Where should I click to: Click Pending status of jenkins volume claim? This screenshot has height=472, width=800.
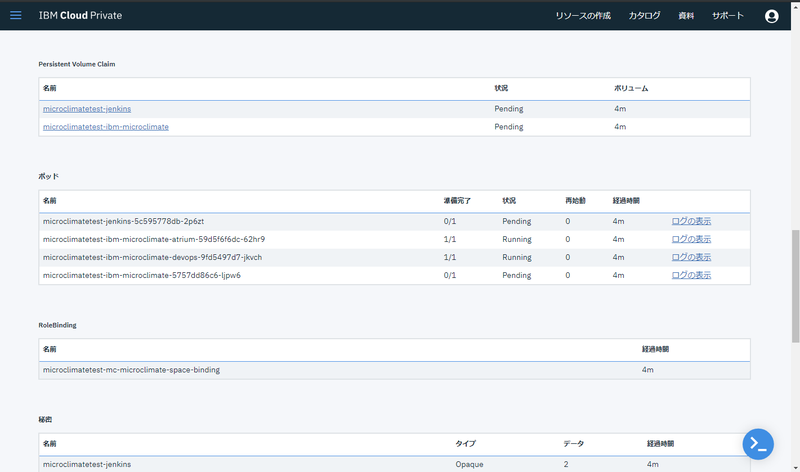point(509,109)
